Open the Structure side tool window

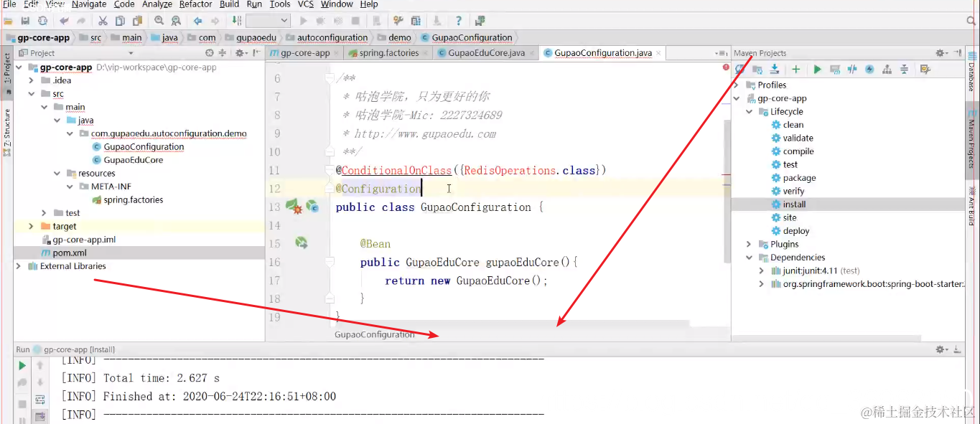7,133
